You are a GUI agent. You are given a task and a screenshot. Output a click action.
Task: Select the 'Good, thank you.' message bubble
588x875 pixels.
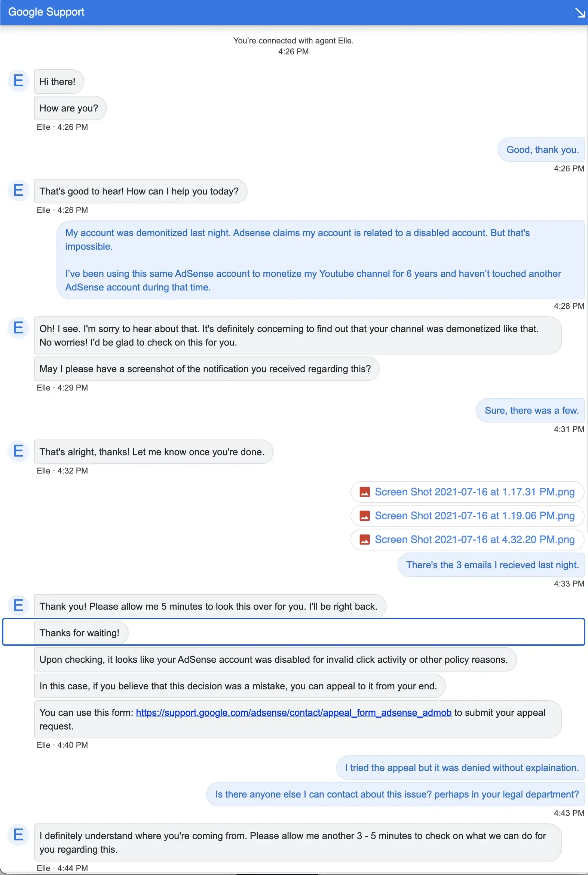(x=541, y=150)
